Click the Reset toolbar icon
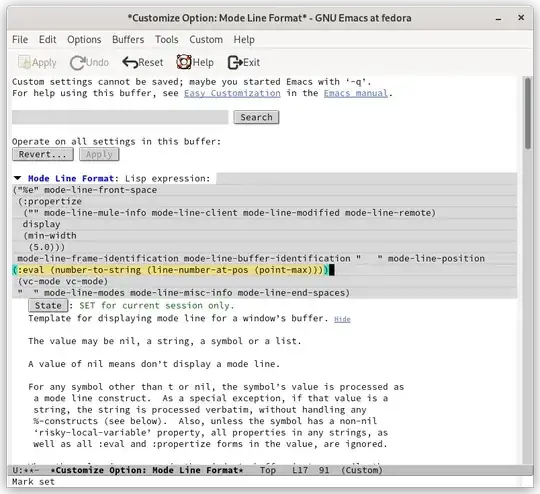The height and width of the screenshot is (494, 540). point(143,62)
